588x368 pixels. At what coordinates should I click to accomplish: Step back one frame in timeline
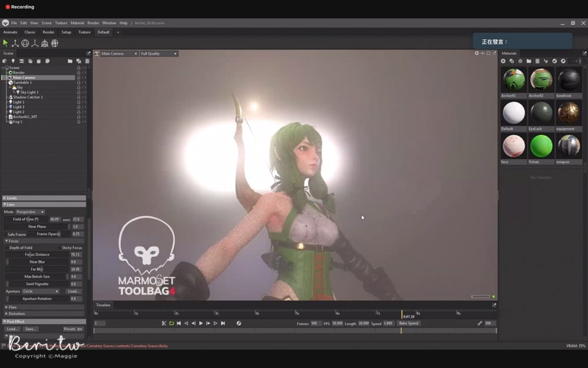coord(193,323)
